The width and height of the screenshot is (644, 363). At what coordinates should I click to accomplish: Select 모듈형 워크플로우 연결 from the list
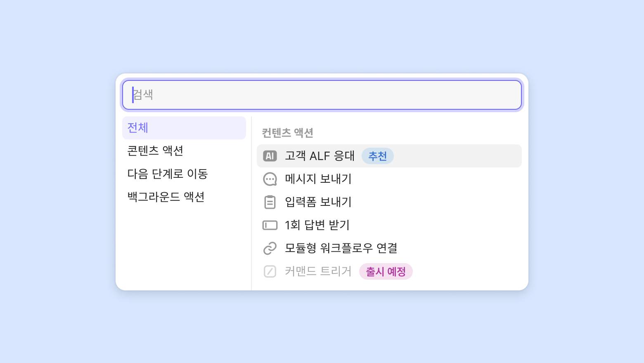(x=341, y=248)
